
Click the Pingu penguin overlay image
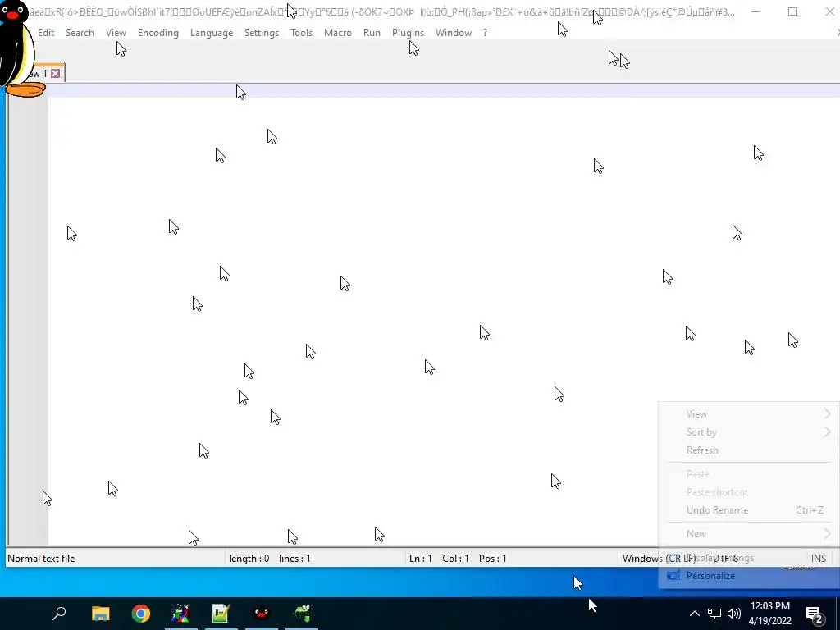coord(19,48)
